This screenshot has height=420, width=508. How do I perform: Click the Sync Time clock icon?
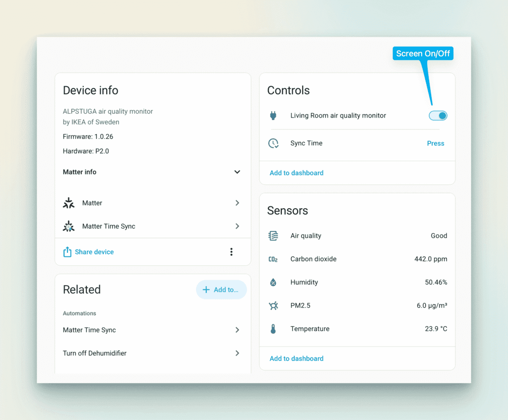coord(273,143)
